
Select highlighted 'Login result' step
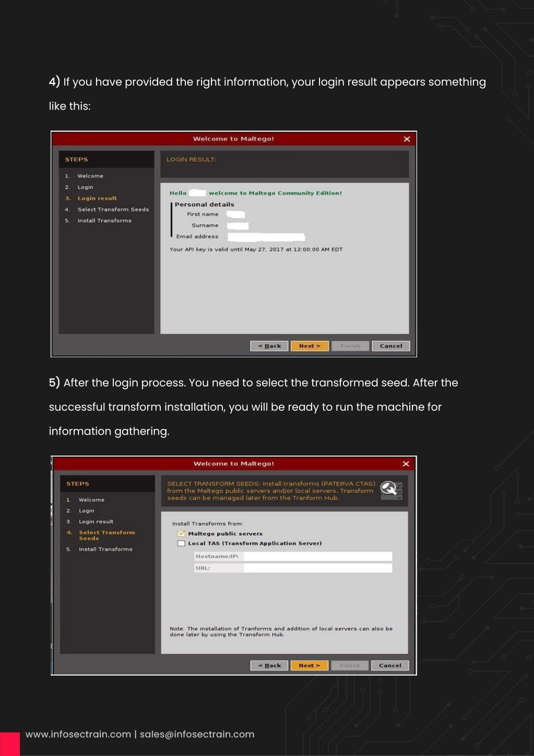pyautogui.click(x=97, y=199)
